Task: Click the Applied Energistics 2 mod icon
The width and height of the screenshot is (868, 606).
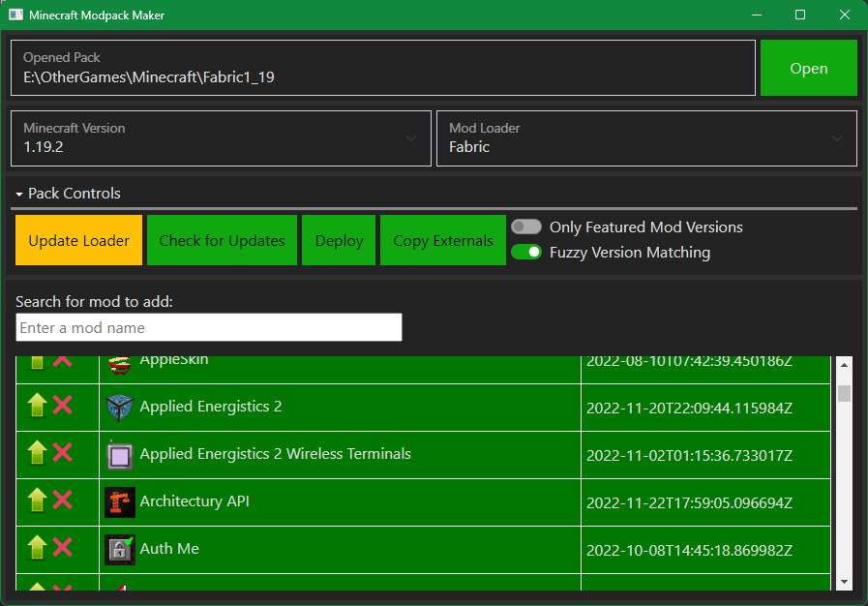Action: 120,408
